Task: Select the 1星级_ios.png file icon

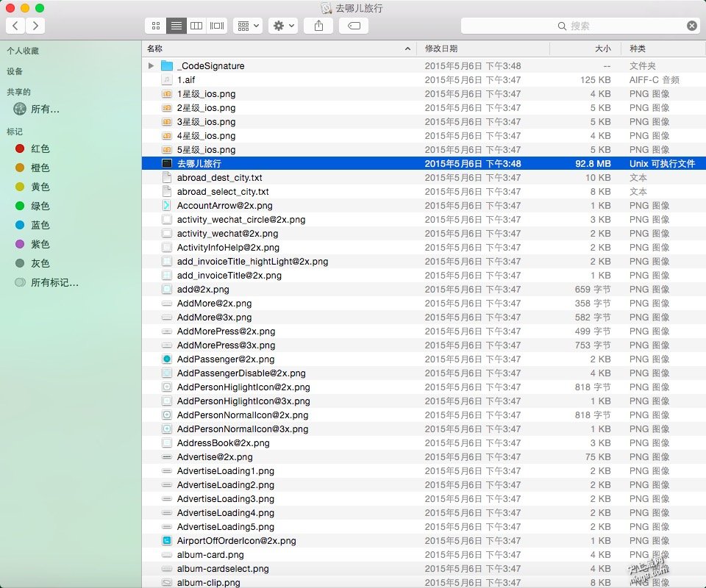Action: (167, 93)
